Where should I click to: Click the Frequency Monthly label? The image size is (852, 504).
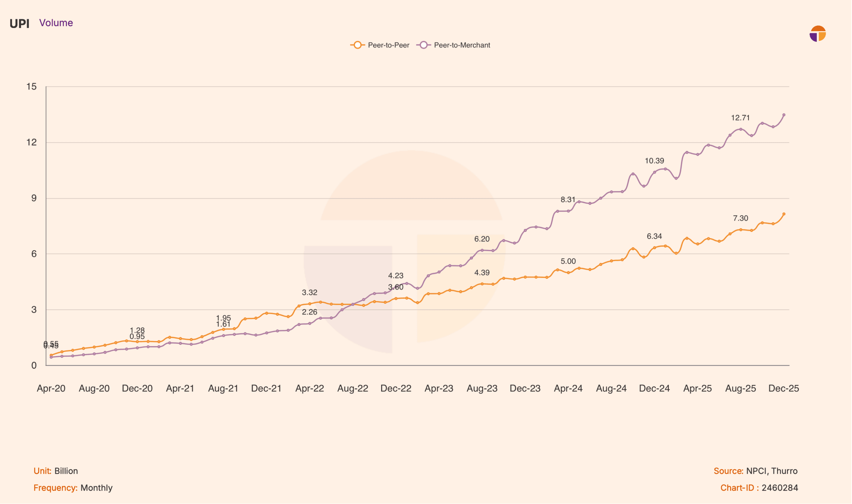click(73, 488)
